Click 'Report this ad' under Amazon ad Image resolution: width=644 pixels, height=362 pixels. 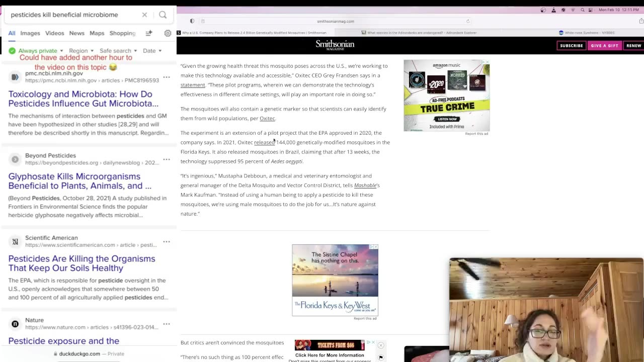pyautogui.click(x=476, y=134)
